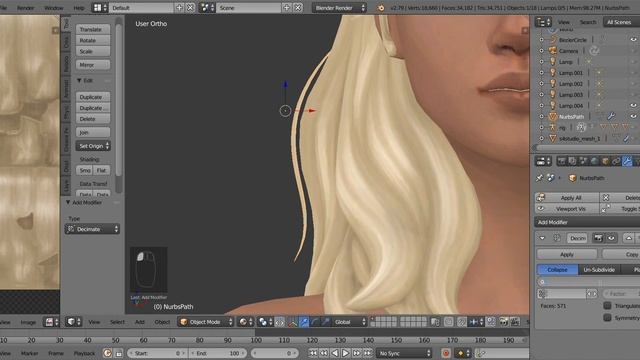Screen dimensions: 640x360
Task: Select the BezierCircle curve icon in outliner
Action: click(x=553, y=40)
